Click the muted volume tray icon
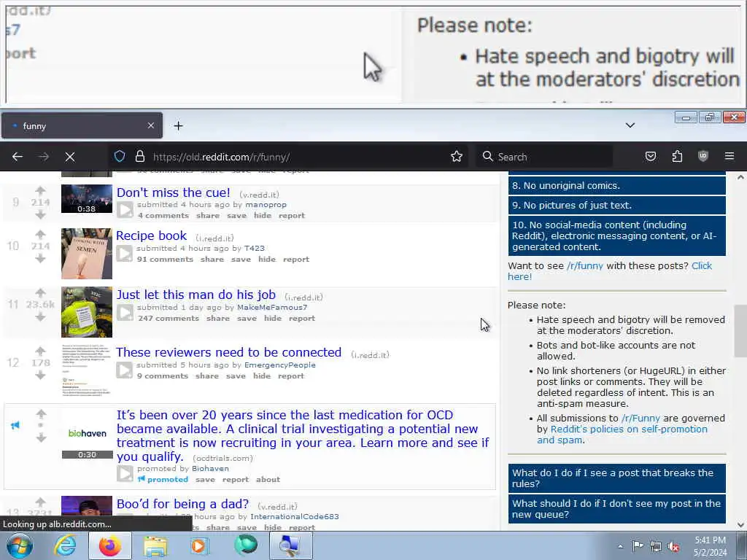Image resolution: width=747 pixels, height=560 pixels. (x=673, y=546)
